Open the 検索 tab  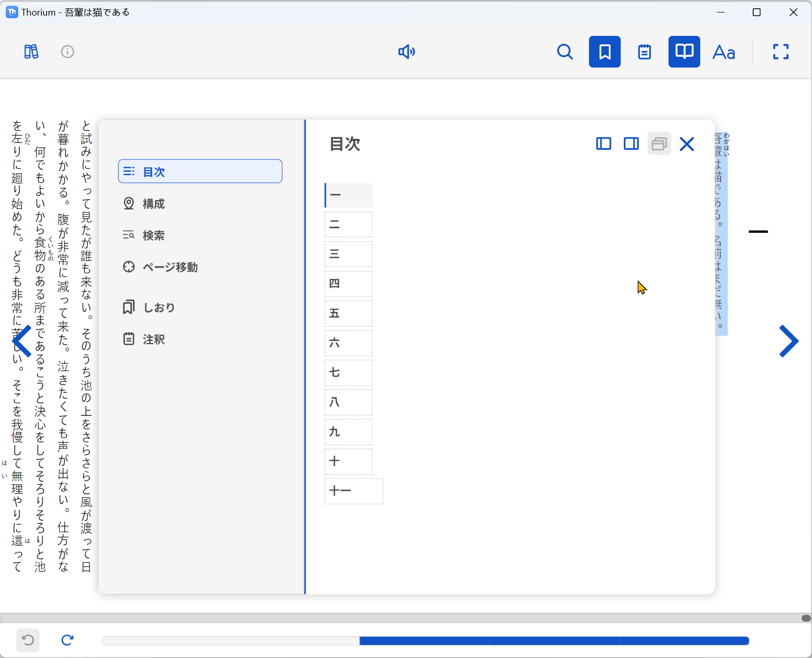200,235
